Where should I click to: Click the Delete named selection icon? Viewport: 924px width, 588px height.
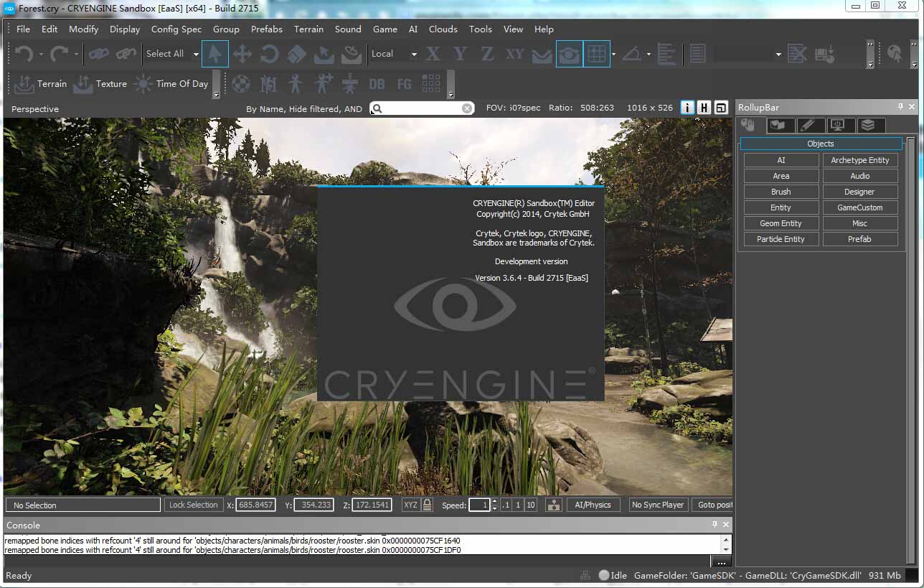click(x=797, y=54)
